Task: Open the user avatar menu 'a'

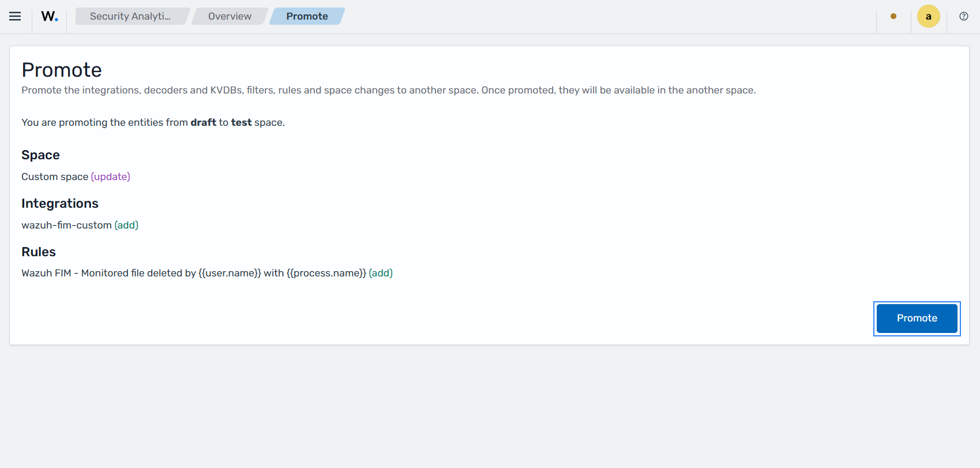Action: [929, 16]
